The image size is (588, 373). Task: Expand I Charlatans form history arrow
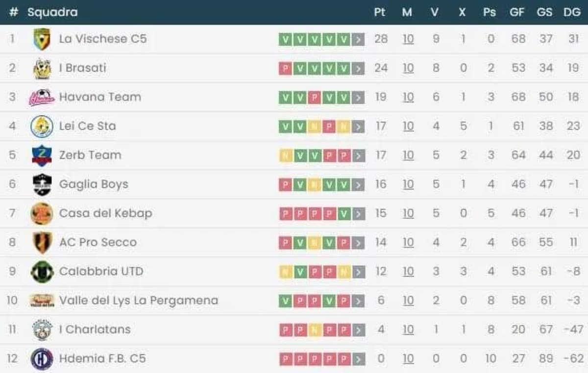pos(359,330)
